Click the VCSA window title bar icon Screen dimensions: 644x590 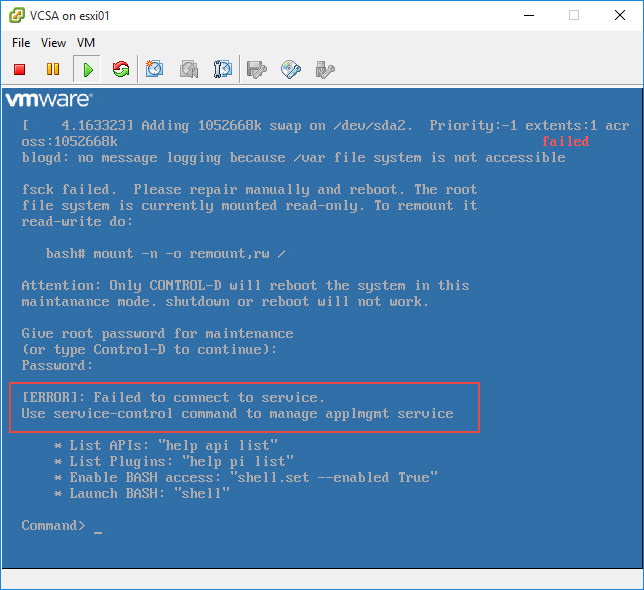pos(16,15)
